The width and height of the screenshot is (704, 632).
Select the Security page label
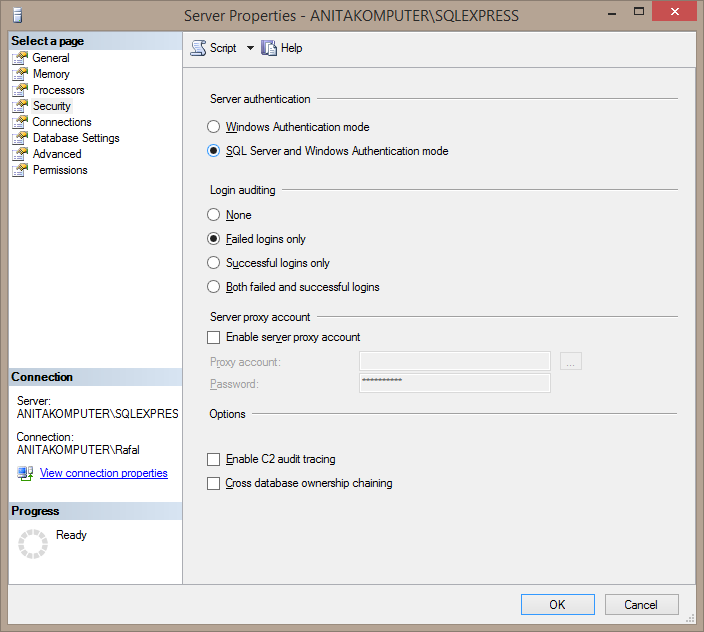[52, 106]
